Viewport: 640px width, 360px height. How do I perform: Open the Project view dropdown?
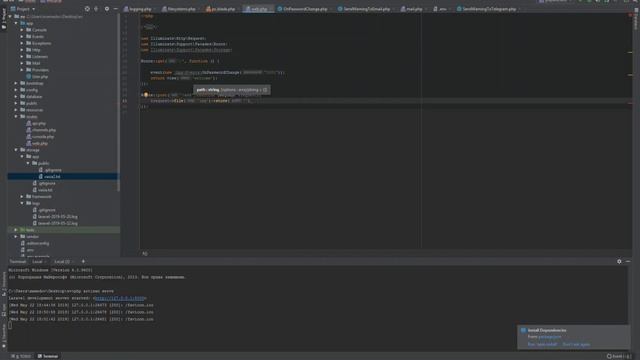[23, 9]
